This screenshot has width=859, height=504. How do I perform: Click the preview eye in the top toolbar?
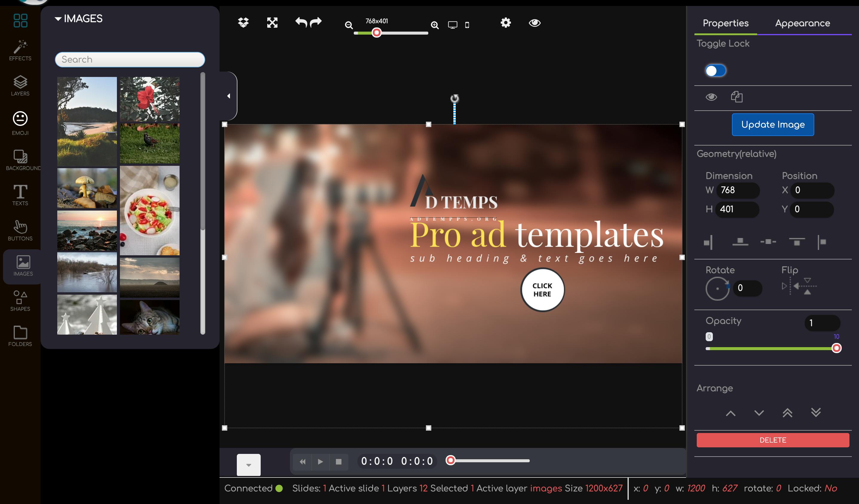tap(534, 23)
